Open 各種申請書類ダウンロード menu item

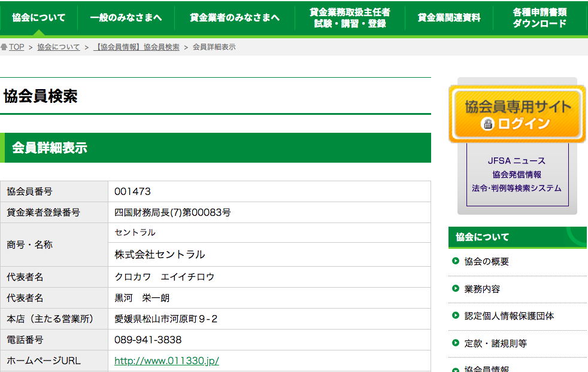pyautogui.click(x=539, y=18)
